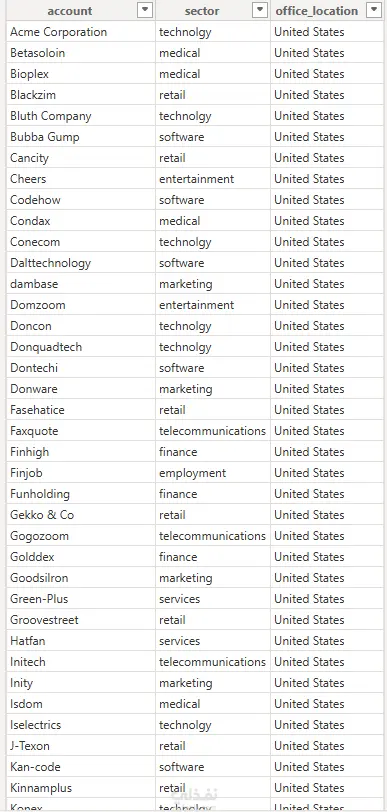Click the Bubba Gump account cell
Image resolution: width=387 pixels, height=812 pixels.
[x=81, y=137]
